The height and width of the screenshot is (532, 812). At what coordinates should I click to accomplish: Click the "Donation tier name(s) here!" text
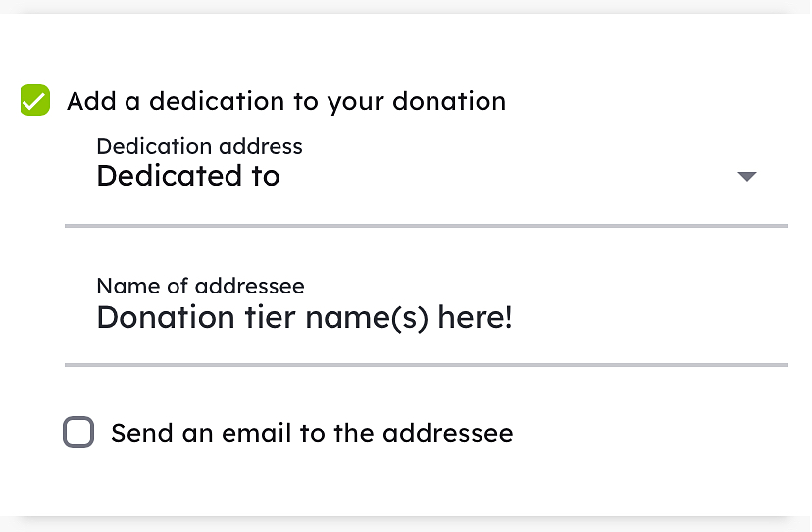click(304, 318)
